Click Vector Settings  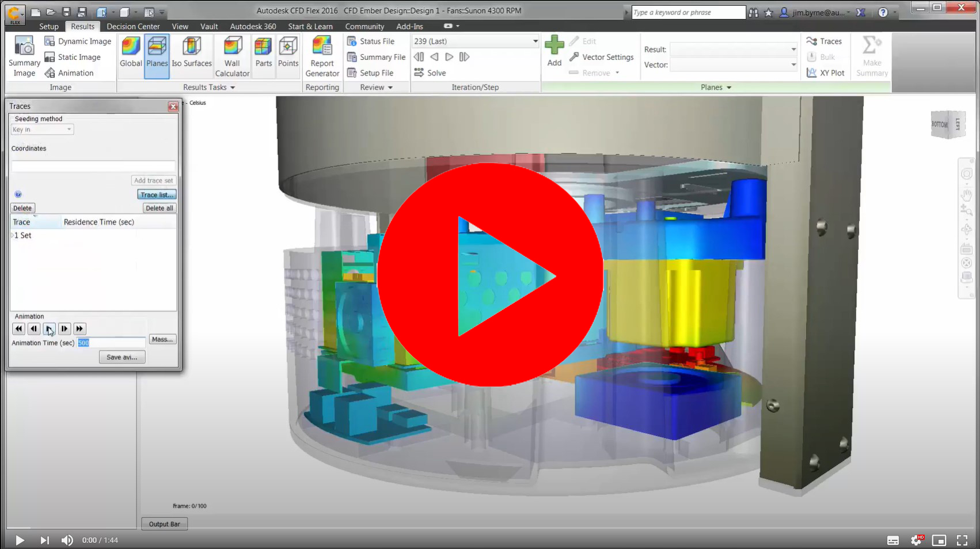click(601, 57)
